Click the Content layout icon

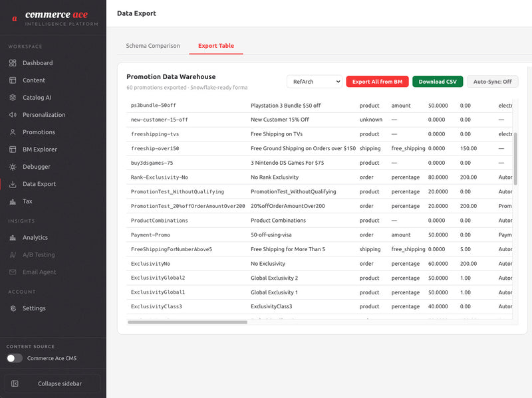[x=13, y=80]
